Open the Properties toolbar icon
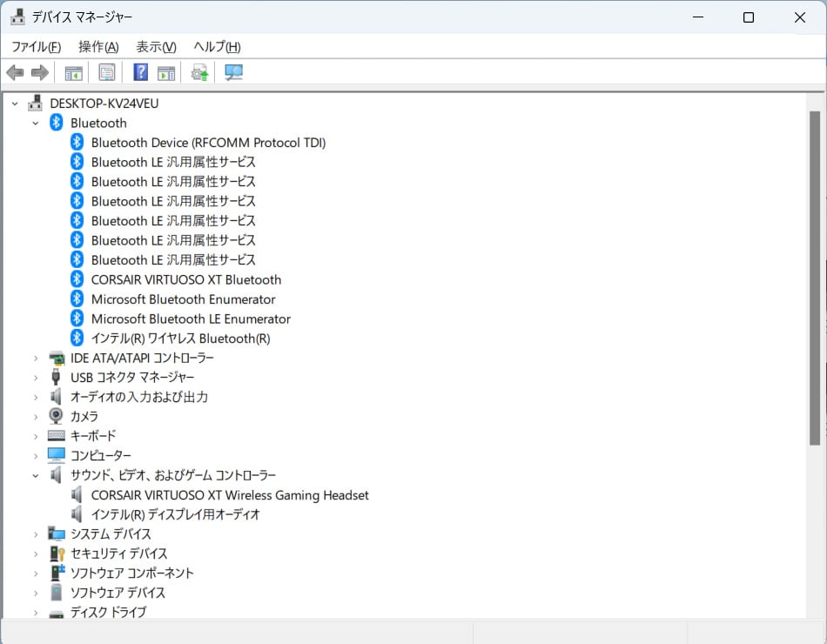 107,72
